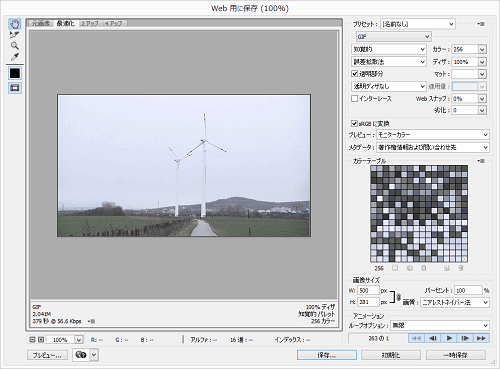This screenshot has width=500, height=369.
Task: Select the Eyedropper tool
Action: pos(15,57)
